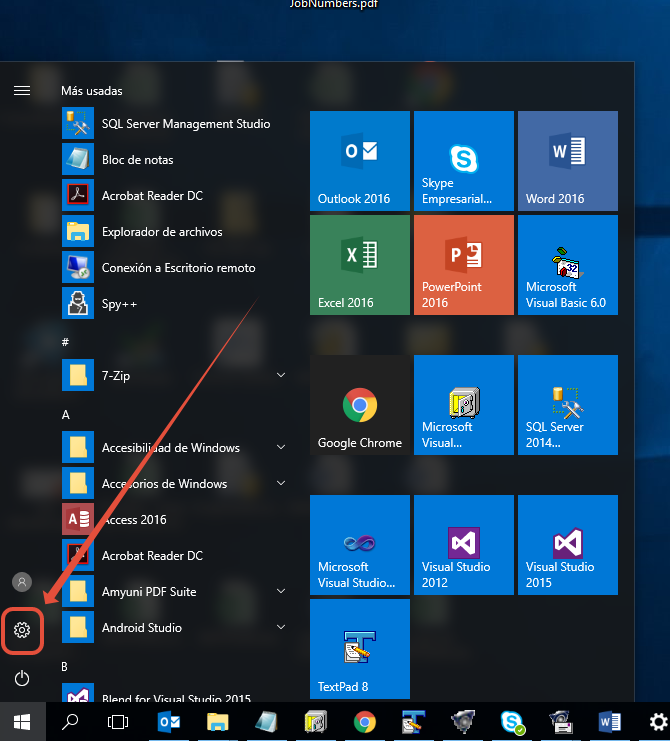The height and width of the screenshot is (741, 670).
Task: Open the Microsoft Visual... safe icon tile
Action: click(464, 405)
